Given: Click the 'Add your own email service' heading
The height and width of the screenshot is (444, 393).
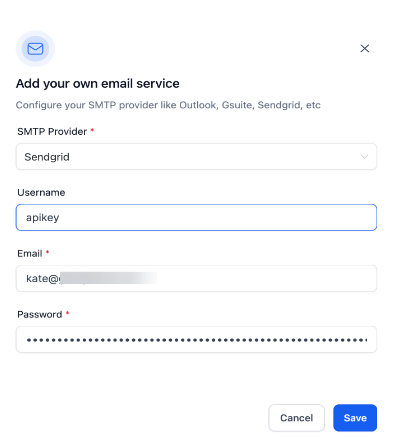Looking at the screenshot, I should tap(98, 83).
